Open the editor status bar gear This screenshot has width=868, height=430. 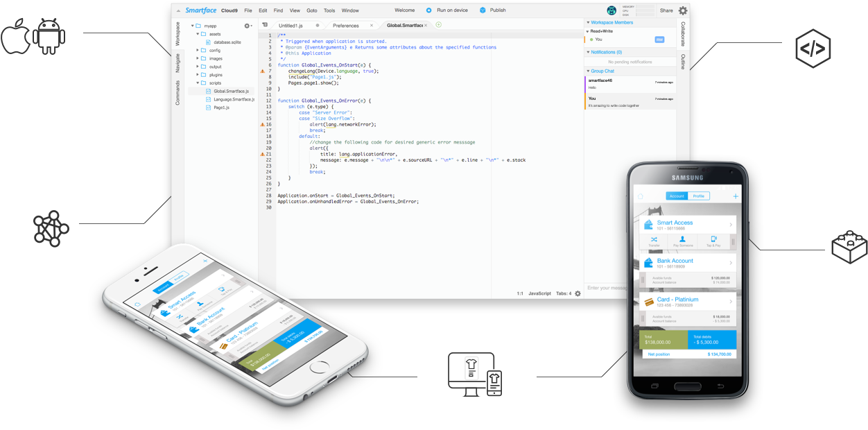pyautogui.click(x=578, y=293)
